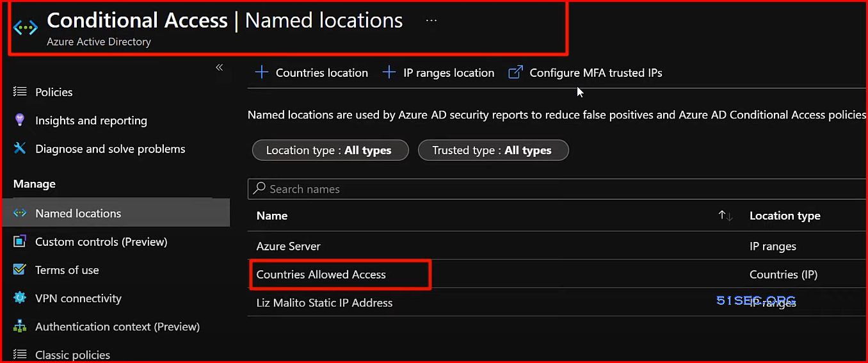This screenshot has height=363, width=868.
Task: Click the Custom controls icon
Action: tap(20, 241)
